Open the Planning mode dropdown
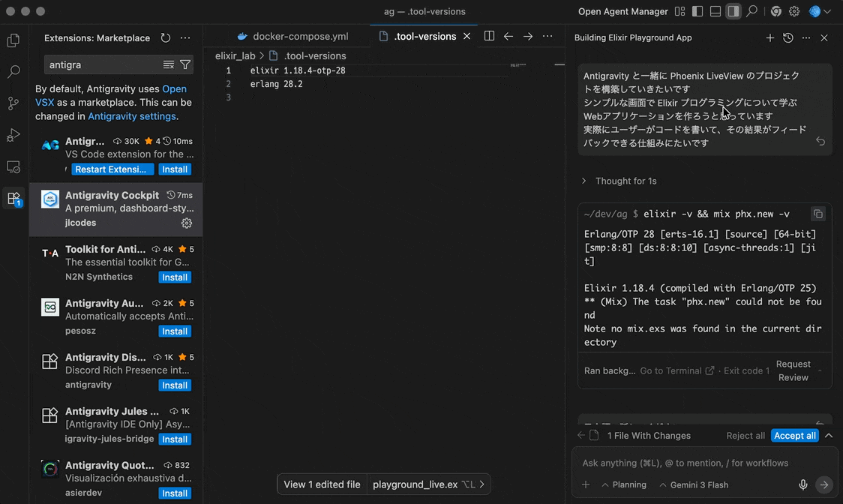This screenshot has width=843, height=504. (624, 484)
